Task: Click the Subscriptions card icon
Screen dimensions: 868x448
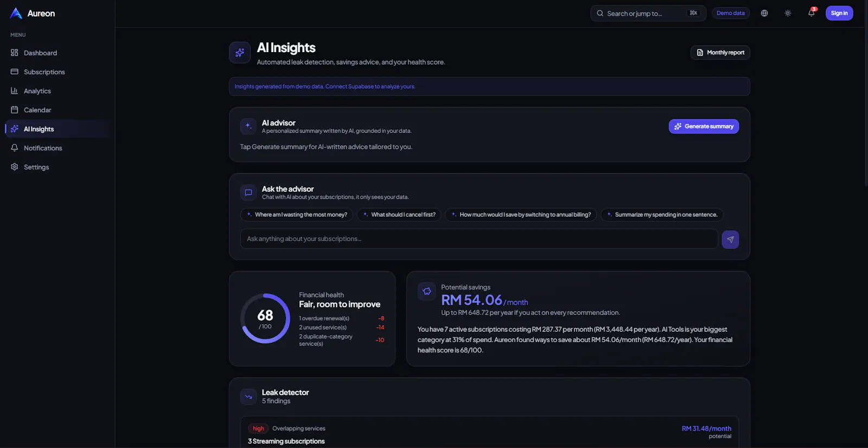Action: [15, 72]
